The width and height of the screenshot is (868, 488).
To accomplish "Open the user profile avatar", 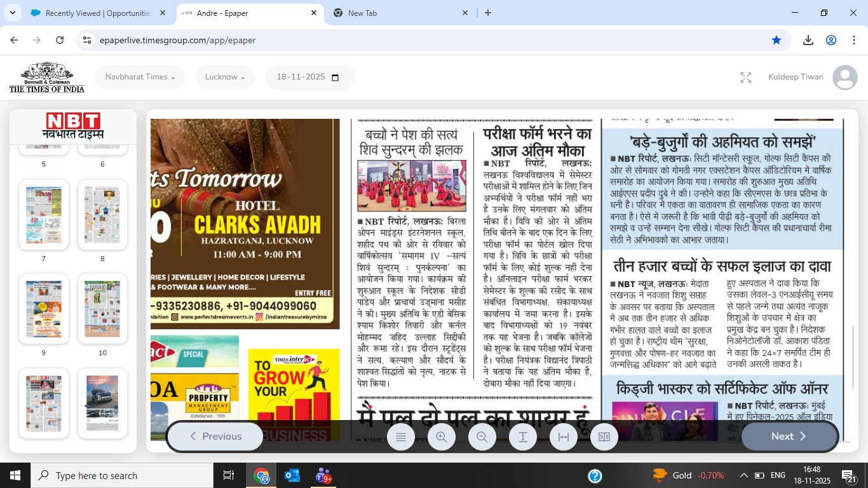I will coord(844,78).
